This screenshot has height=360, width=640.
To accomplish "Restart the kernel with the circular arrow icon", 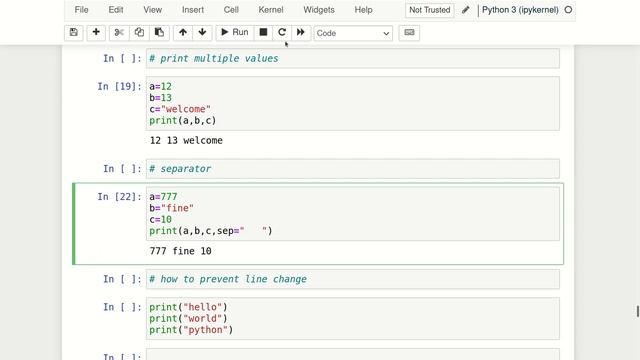I will (x=282, y=33).
